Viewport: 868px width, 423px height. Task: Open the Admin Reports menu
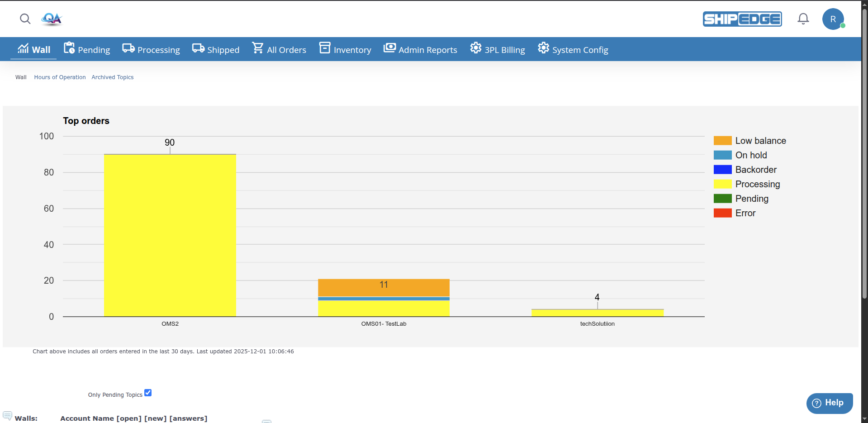[420, 50]
